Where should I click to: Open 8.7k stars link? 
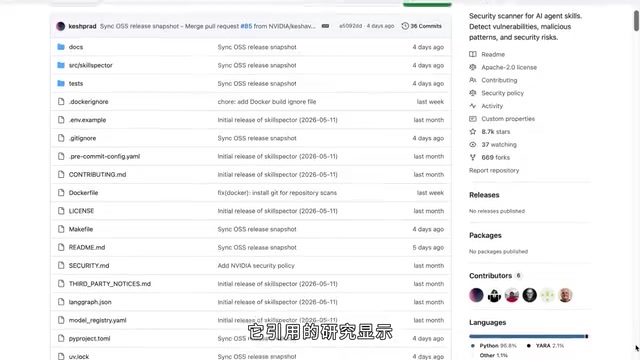[496, 131]
